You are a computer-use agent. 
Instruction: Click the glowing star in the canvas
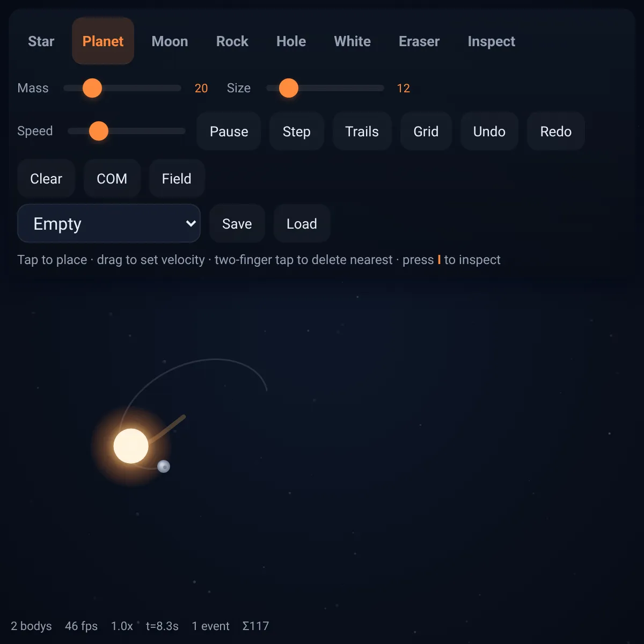coord(131,446)
